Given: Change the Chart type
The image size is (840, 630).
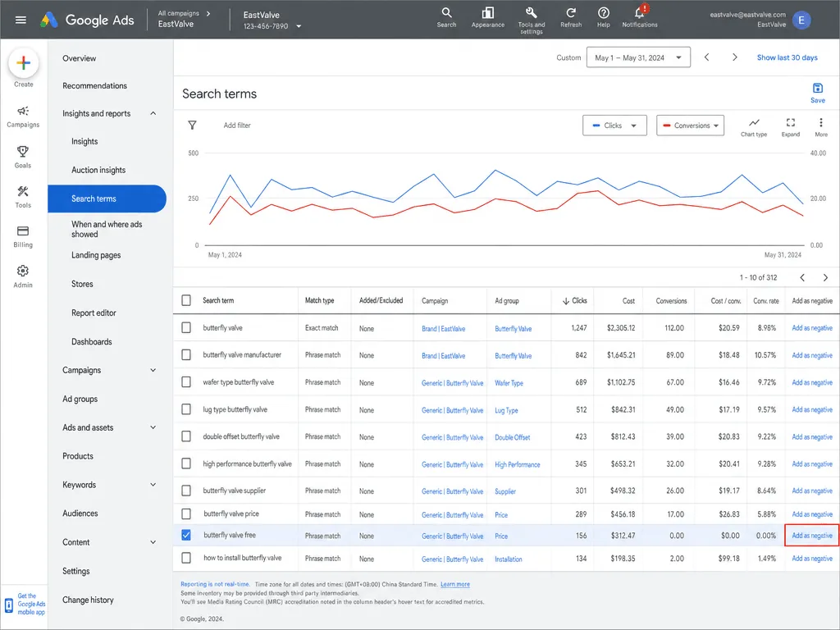Looking at the screenshot, I should click(754, 127).
